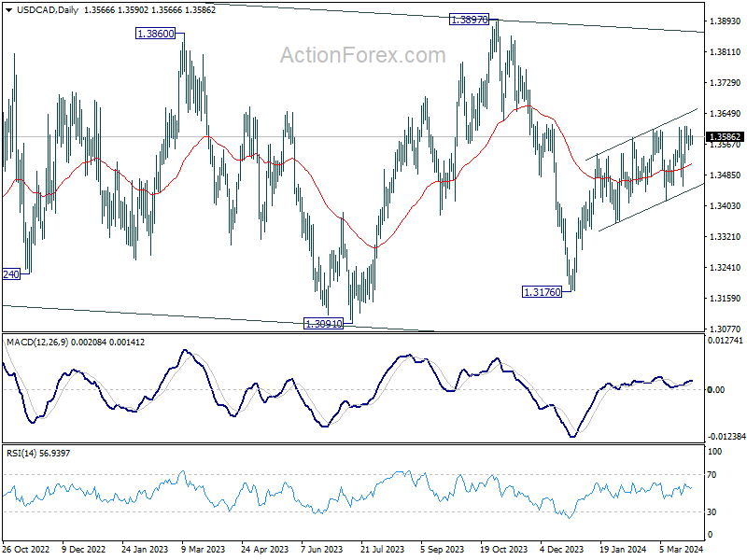Viewport: 747px width, 560px height.
Task: Select the 1.38970 peak price label
Action: tap(470, 20)
